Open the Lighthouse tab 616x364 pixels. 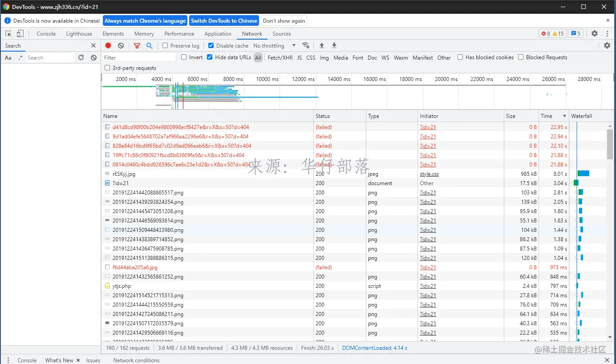click(79, 34)
